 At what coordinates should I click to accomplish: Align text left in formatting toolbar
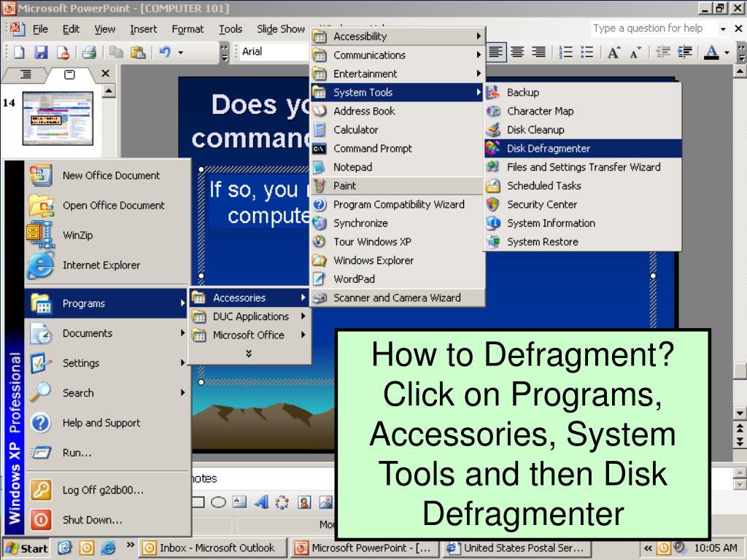[x=495, y=52]
